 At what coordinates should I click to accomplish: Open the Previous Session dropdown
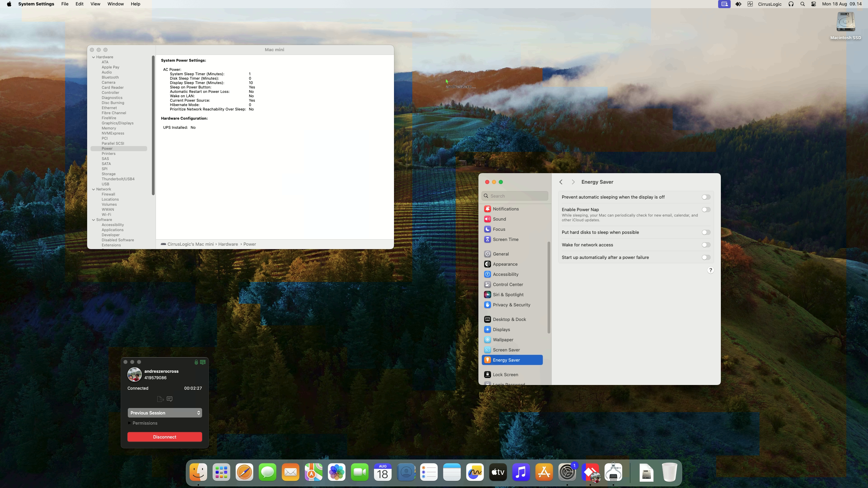click(165, 413)
